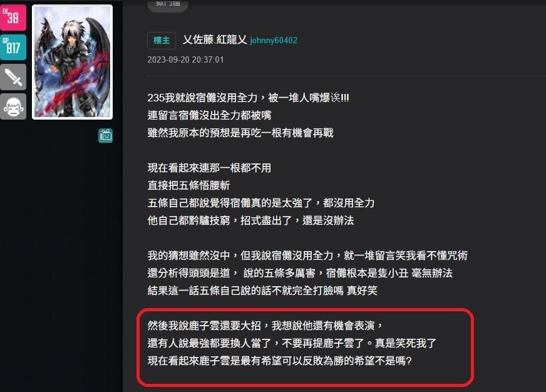Open the gray face race icon
This screenshot has height=392, width=546.
click(x=13, y=106)
